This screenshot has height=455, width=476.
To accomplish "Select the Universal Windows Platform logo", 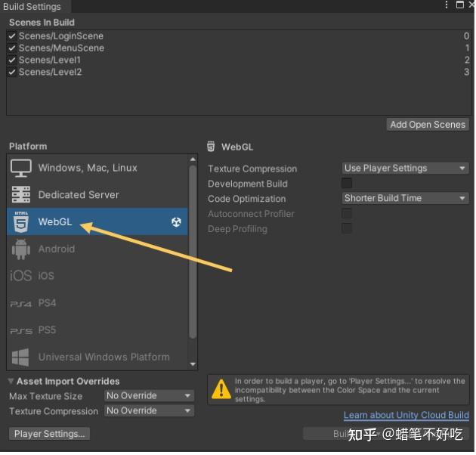I will 20,357.
